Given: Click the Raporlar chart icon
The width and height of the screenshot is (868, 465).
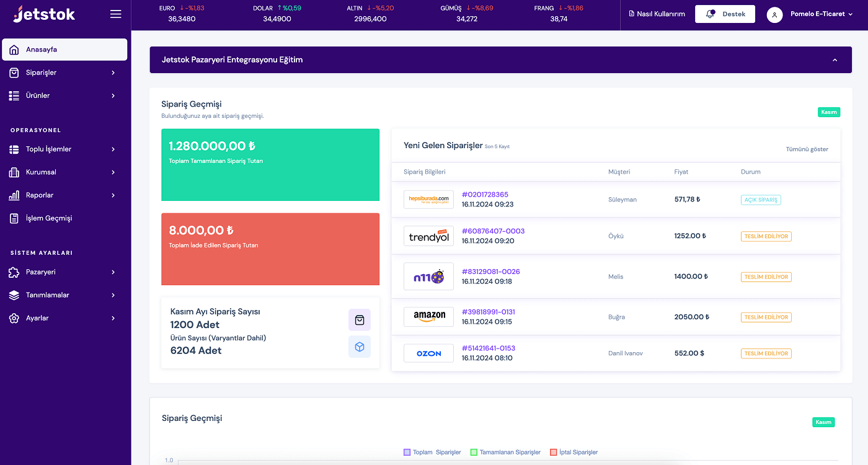Looking at the screenshot, I should pos(14,195).
